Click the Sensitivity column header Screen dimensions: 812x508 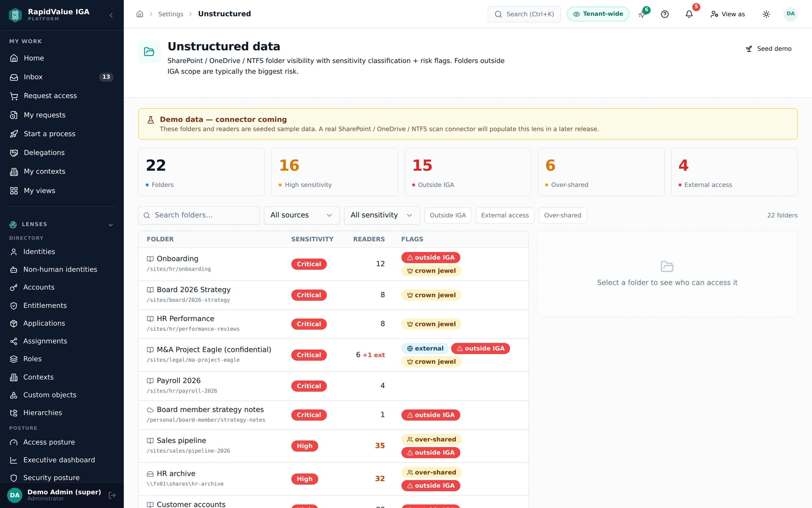click(x=312, y=239)
